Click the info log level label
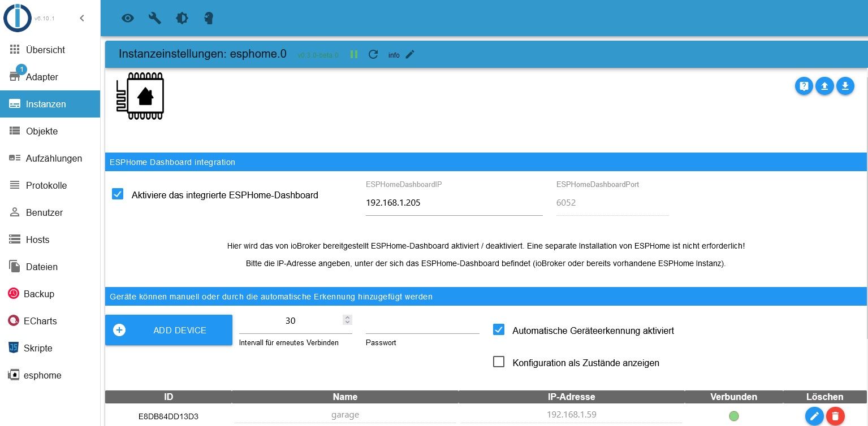 click(x=394, y=55)
